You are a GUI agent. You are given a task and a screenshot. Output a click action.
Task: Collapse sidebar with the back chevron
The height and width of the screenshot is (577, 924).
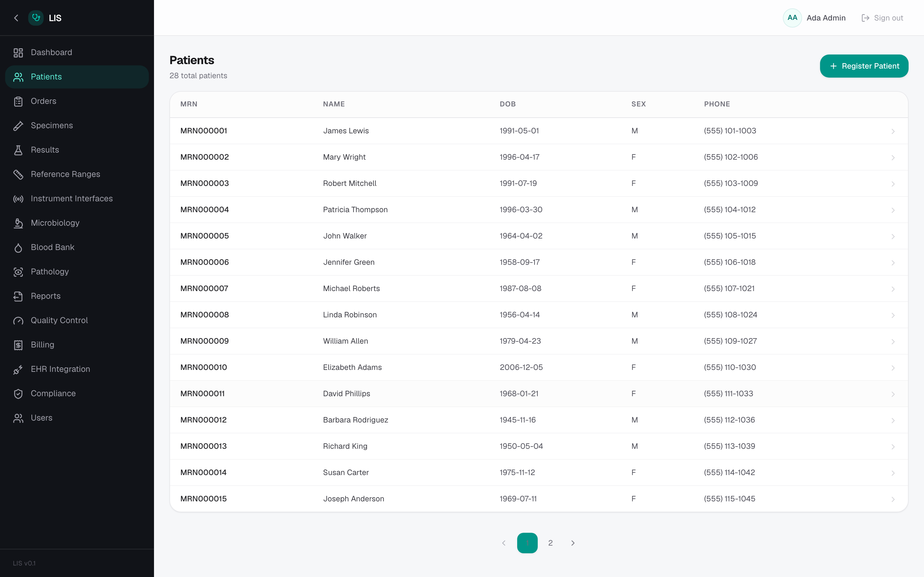[16, 18]
